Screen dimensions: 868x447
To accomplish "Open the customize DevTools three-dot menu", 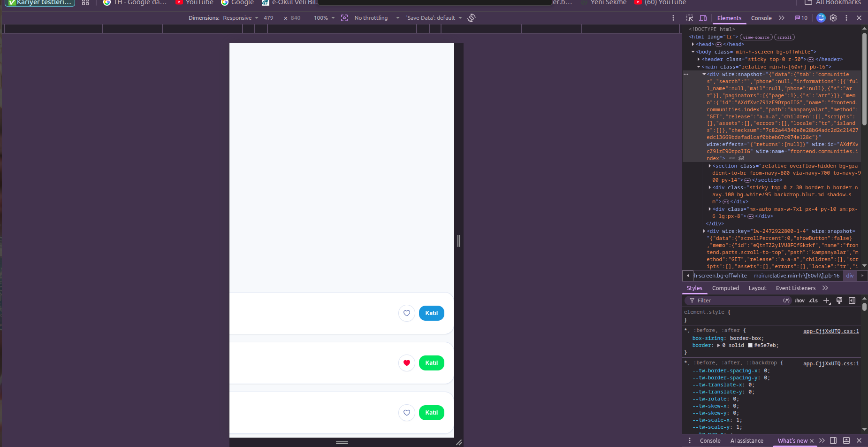I will click(846, 18).
